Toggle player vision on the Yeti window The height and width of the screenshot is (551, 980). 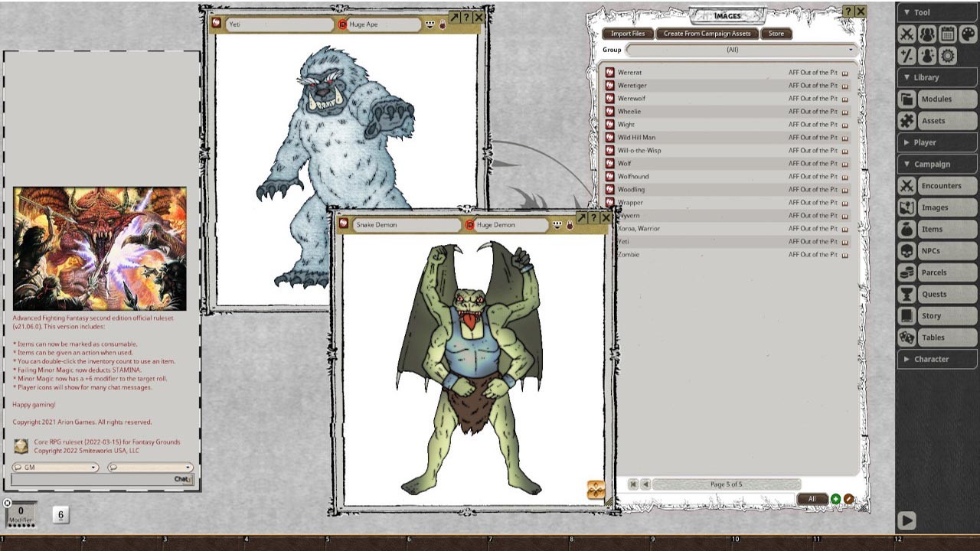pyautogui.click(x=443, y=24)
